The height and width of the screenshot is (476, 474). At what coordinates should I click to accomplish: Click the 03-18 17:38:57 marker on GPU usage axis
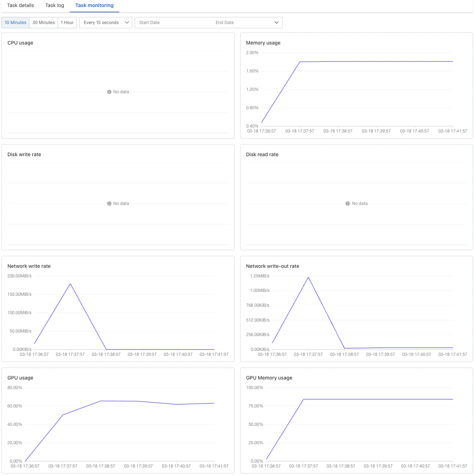pyautogui.click(x=101, y=466)
